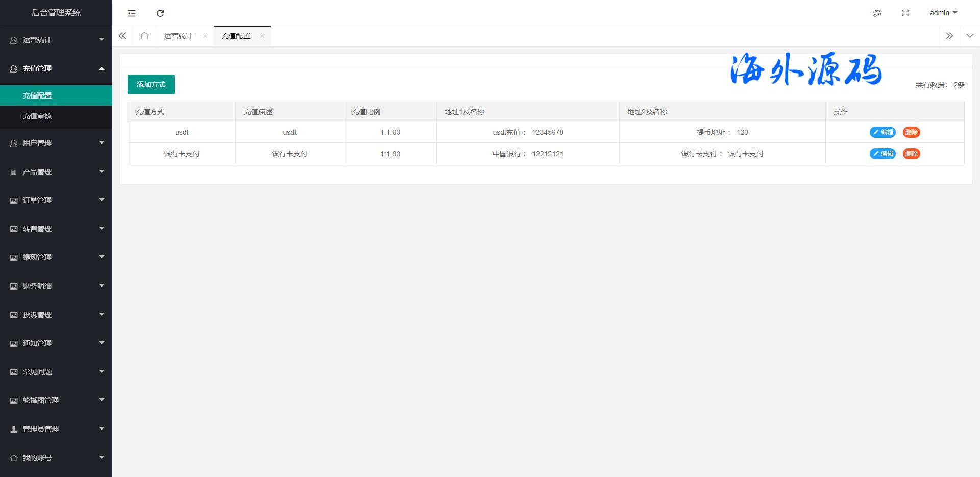Delete the 银行卡支付 recharge method
Image resolution: width=980 pixels, height=477 pixels.
click(x=911, y=154)
